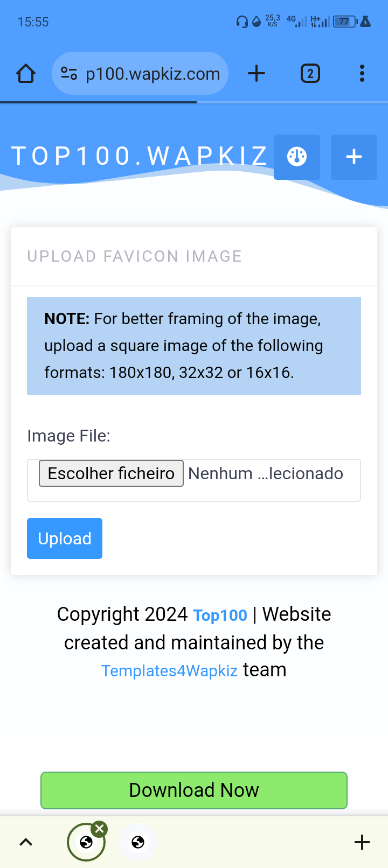Viewport: 388px width, 868px height.
Task: Add a tab using bottom plus icon
Action: (x=362, y=842)
